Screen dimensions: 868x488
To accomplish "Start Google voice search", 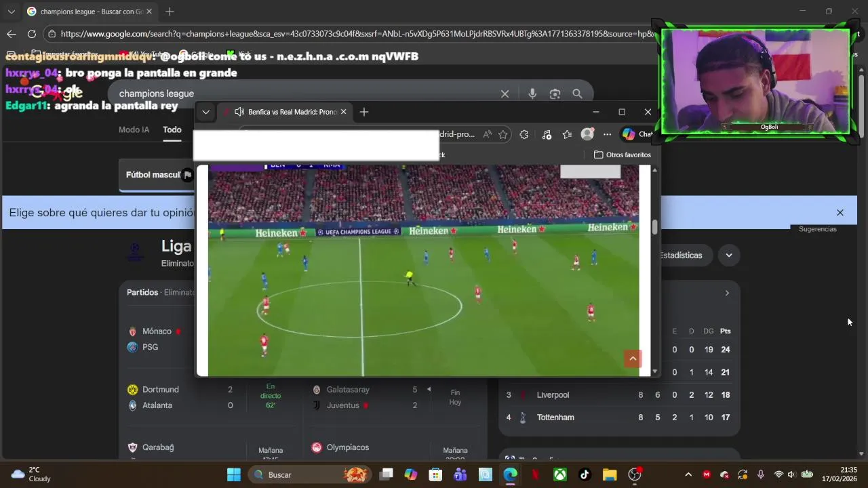I will [x=532, y=94].
